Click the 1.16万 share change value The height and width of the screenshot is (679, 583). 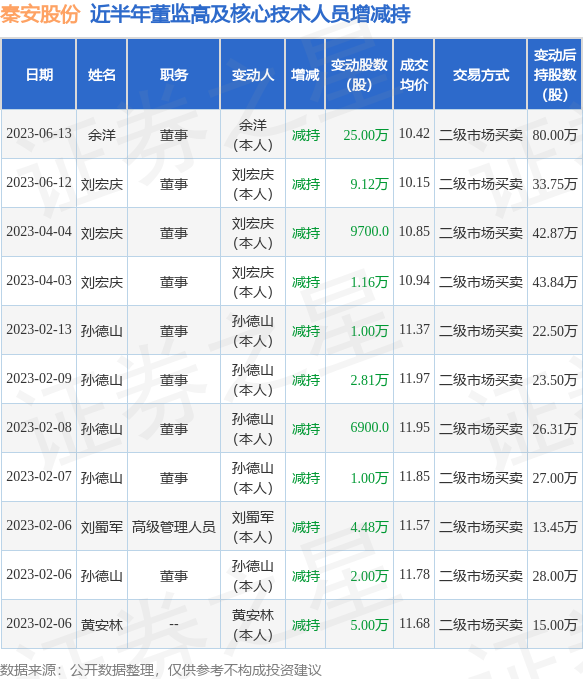coord(369,281)
